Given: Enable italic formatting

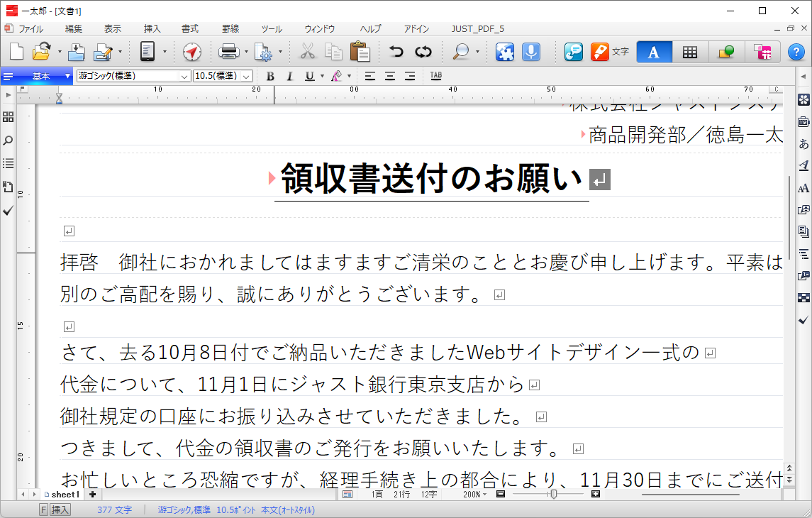Looking at the screenshot, I should coord(290,76).
